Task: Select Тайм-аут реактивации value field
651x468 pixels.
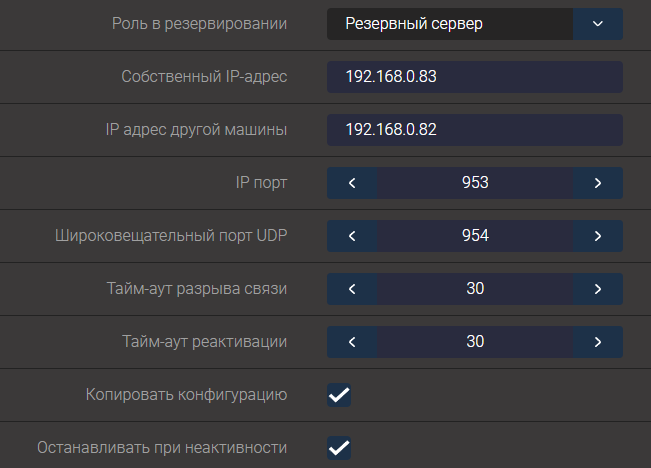Action: [x=475, y=342]
